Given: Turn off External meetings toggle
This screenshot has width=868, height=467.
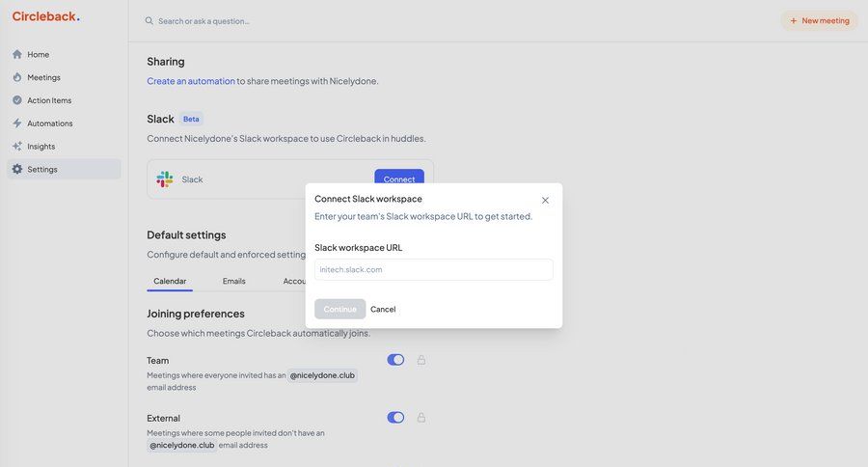Looking at the screenshot, I should (395, 418).
